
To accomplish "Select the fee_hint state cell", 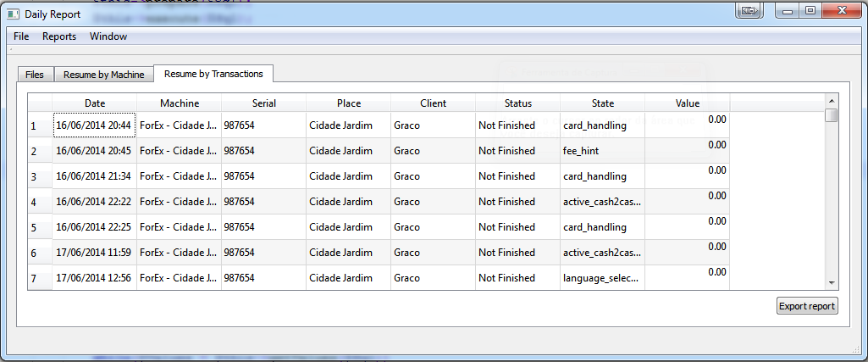I will tap(602, 151).
